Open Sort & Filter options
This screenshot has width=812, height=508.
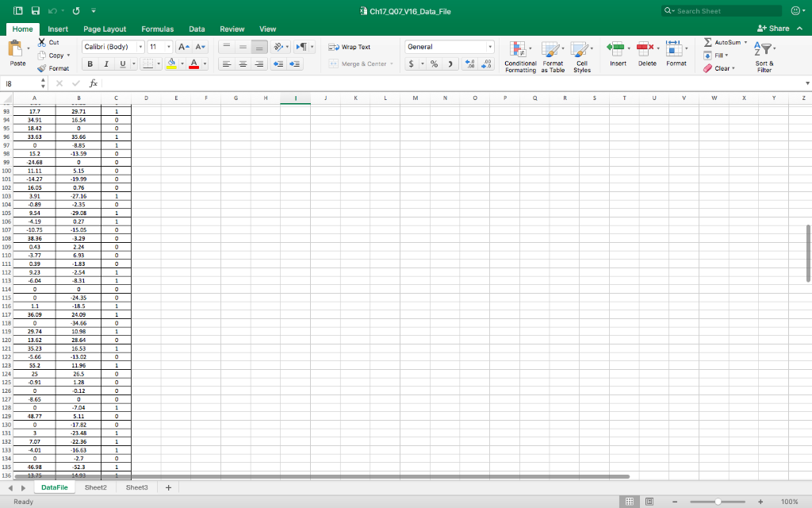[763, 57]
